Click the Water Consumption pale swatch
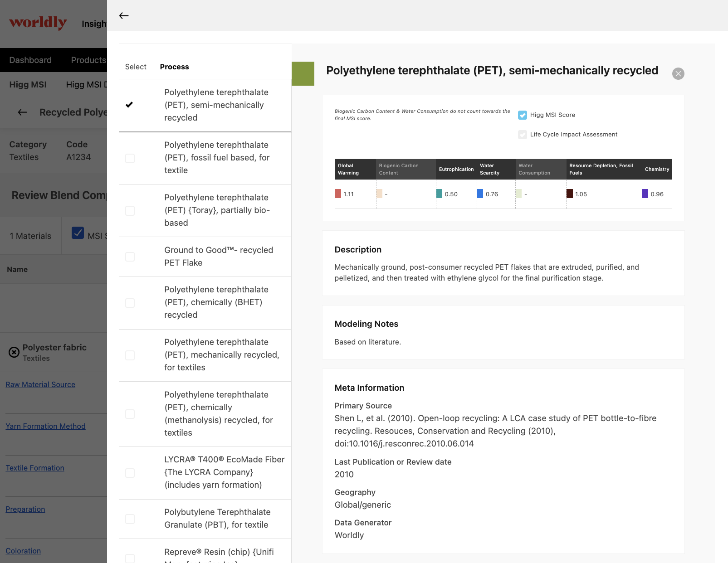 (x=518, y=194)
